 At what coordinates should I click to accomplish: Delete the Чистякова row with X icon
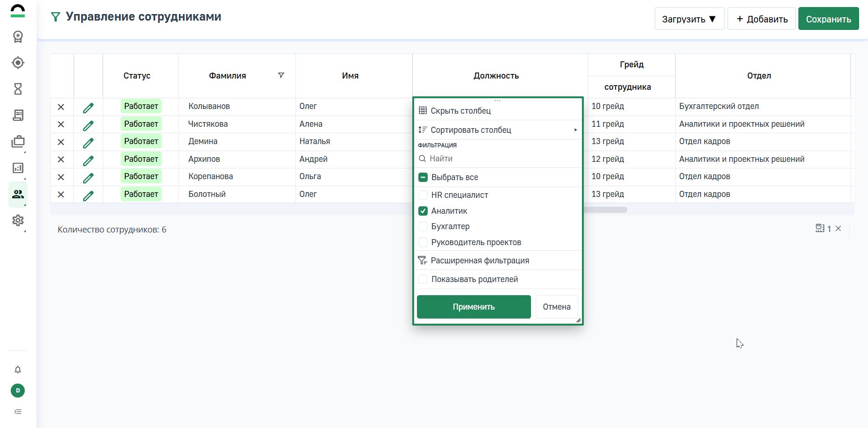61,124
